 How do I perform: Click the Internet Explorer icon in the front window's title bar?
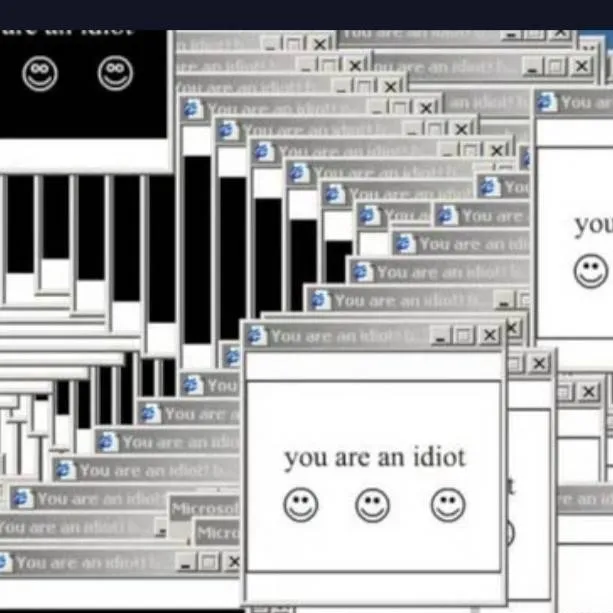tap(257, 336)
